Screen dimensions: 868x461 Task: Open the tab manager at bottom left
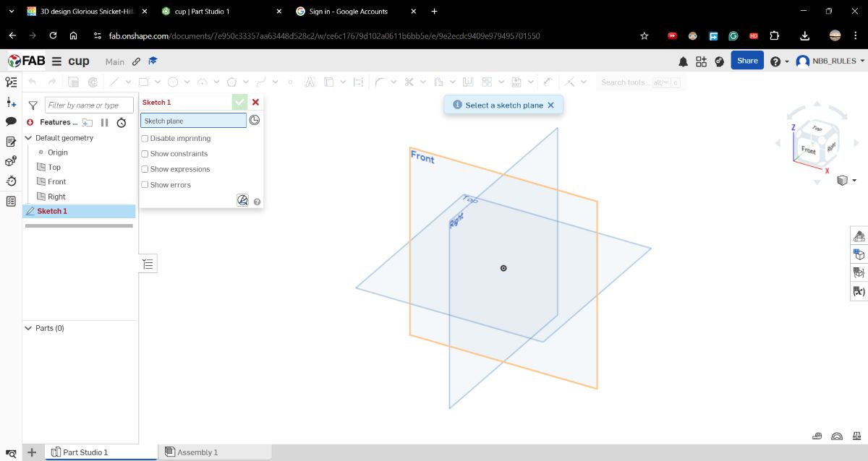(11, 453)
